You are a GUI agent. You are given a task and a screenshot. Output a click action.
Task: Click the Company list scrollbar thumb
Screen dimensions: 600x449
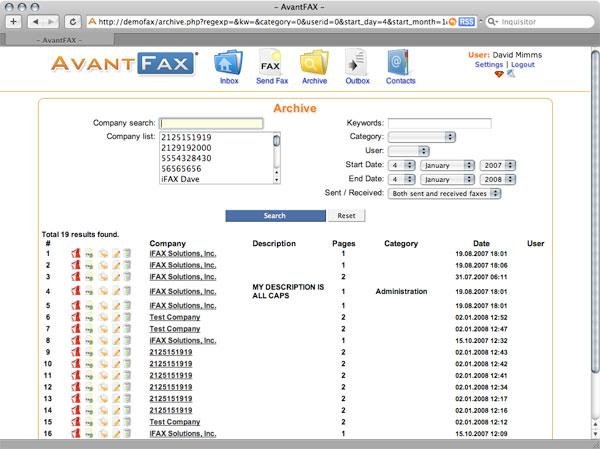tap(276, 140)
